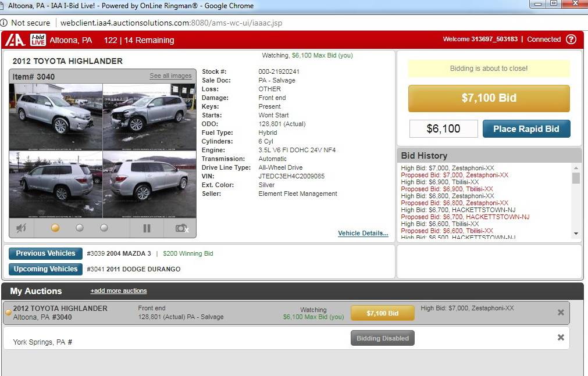
Task: Select the third slideshow dot
Action: point(104,228)
